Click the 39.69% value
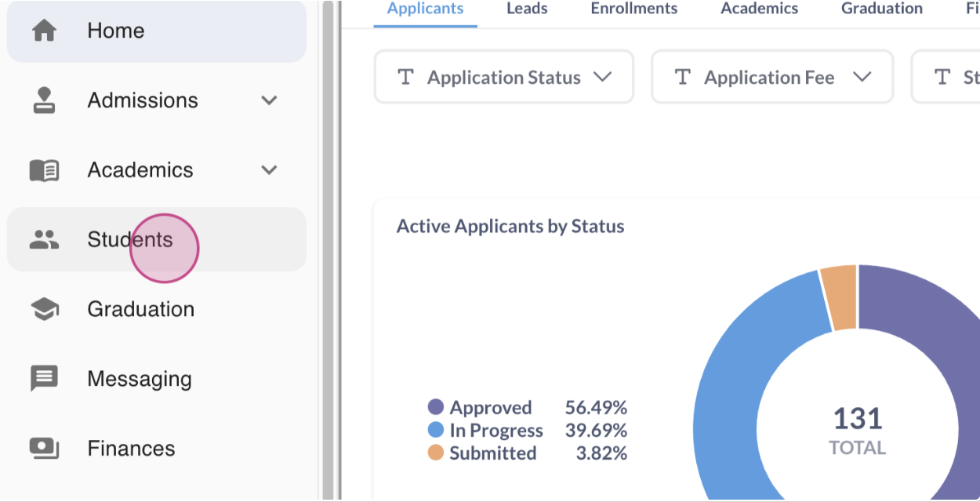The image size is (980, 502). click(x=596, y=430)
